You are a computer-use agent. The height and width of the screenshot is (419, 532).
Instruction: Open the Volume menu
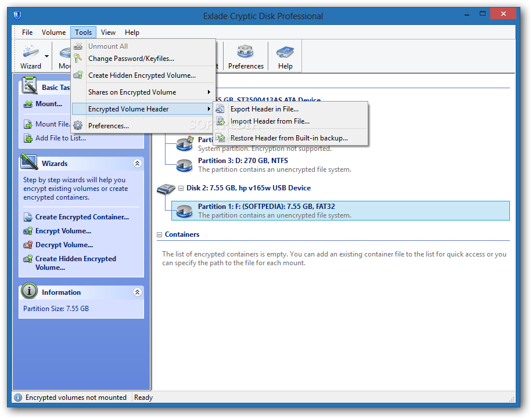[x=53, y=32]
